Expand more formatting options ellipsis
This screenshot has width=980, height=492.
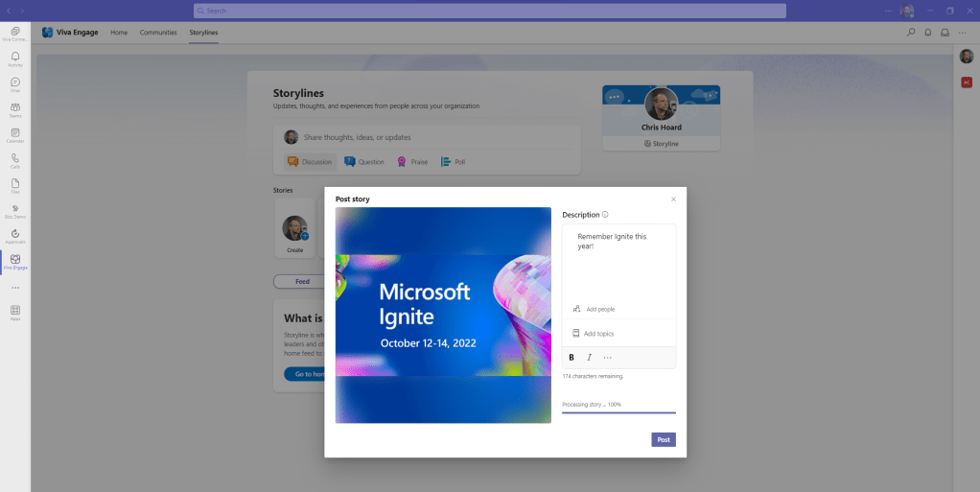[607, 358]
